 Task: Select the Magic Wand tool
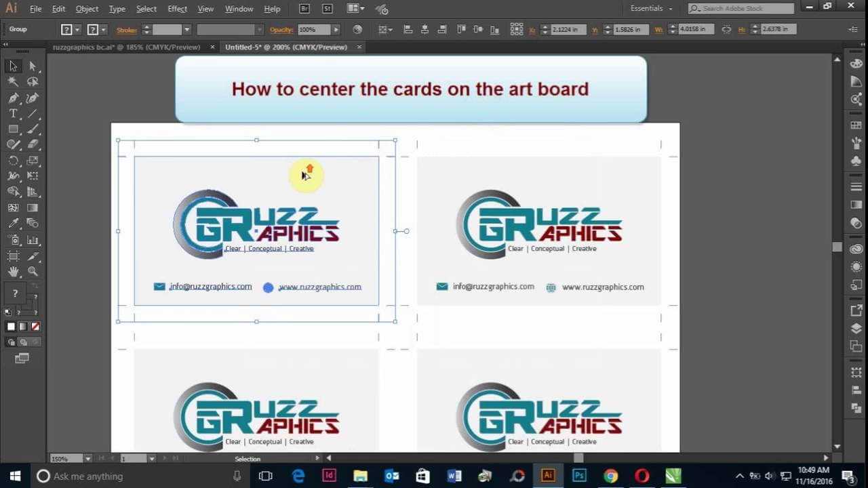tap(13, 81)
